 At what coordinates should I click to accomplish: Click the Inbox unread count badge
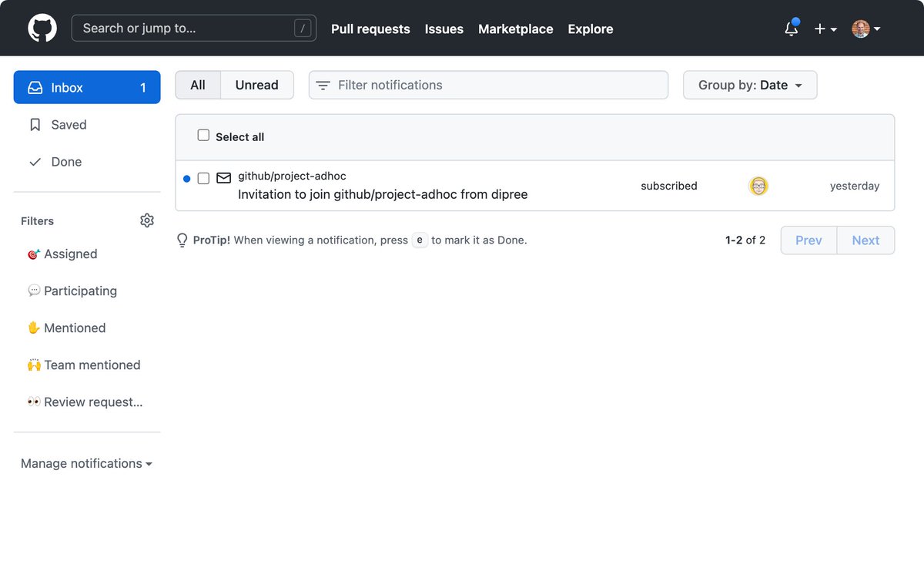point(142,87)
